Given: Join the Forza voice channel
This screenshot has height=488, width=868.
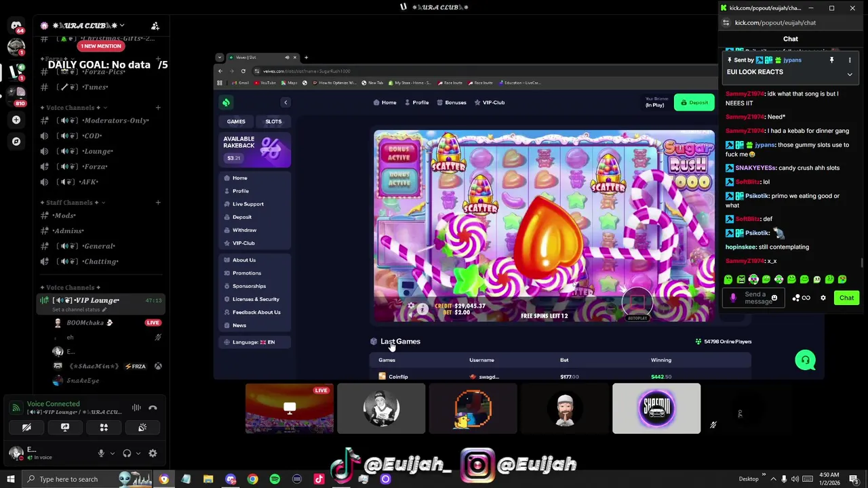Looking at the screenshot, I should (102, 167).
